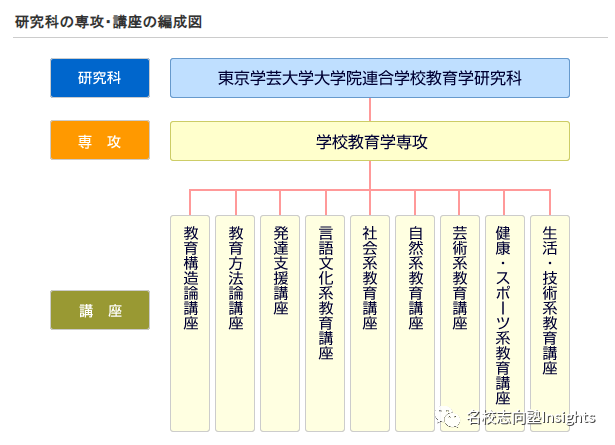615x445 pixels.
Task: Open the 健康・スポーツ系教育講座 column
Action: point(505,323)
